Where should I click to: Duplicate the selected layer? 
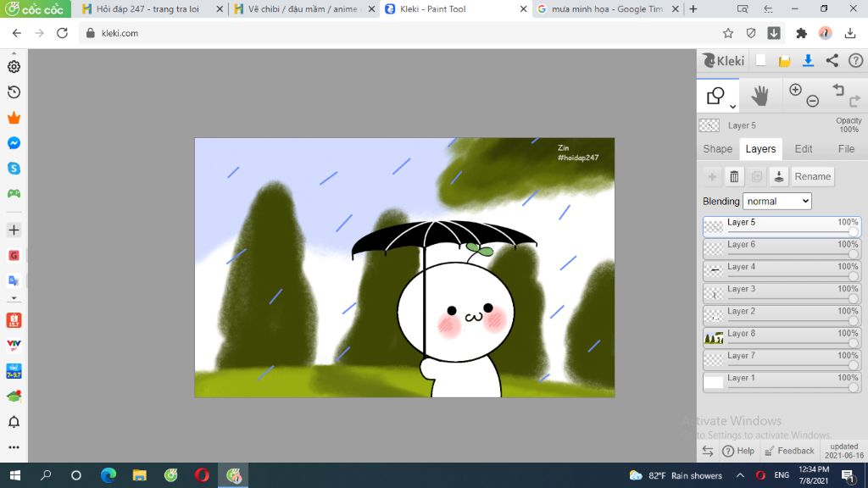click(x=757, y=176)
